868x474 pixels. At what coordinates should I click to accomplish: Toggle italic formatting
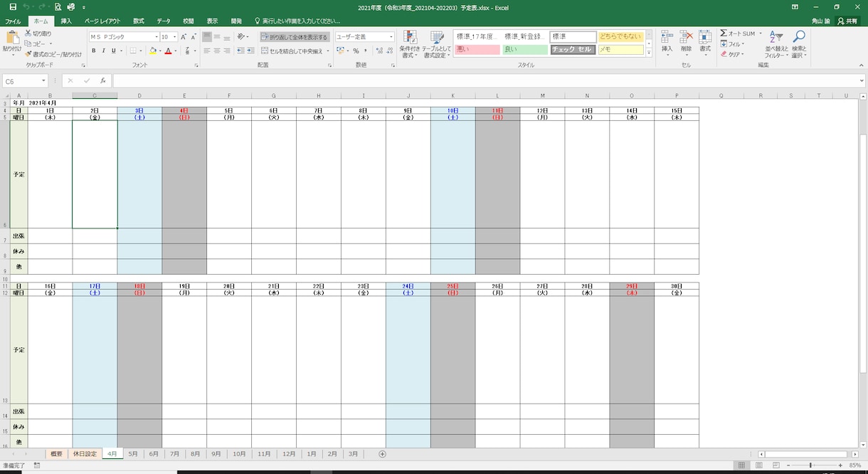(x=103, y=51)
